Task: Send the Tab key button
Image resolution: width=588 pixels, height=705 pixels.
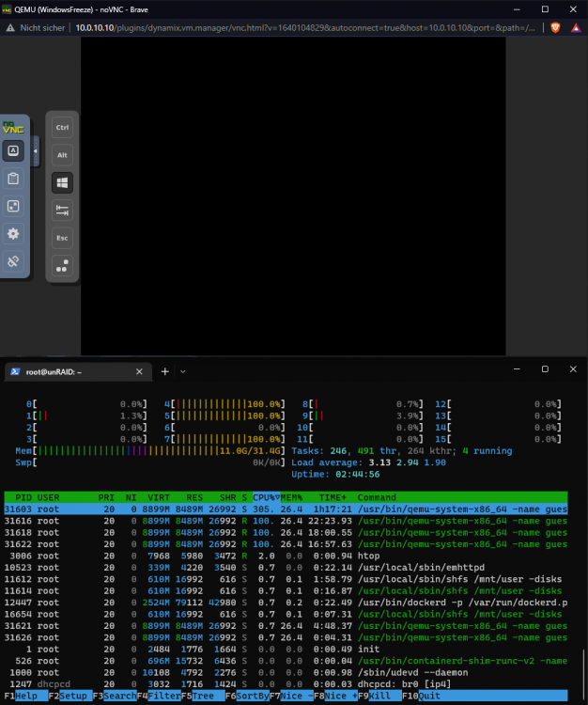Action: 62,211
